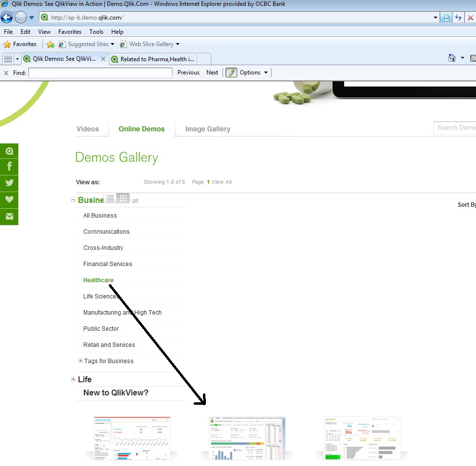Open the Image Gallery tab

pyautogui.click(x=208, y=129)
